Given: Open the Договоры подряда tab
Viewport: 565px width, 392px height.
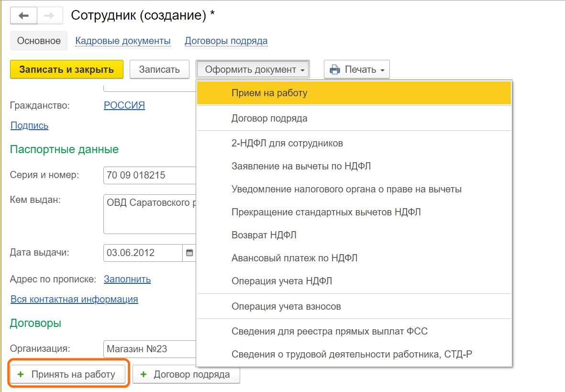Looking at the screenshot, I should click(226, 41).
